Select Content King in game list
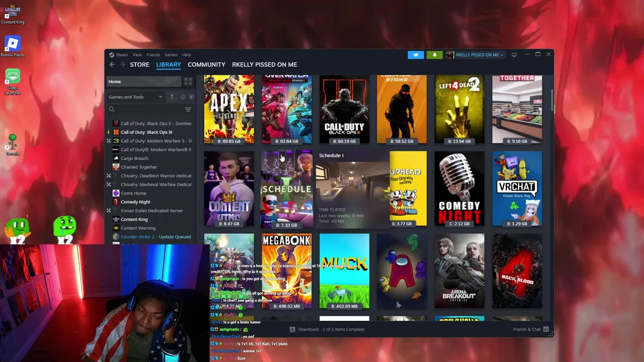 [x=151, y=219]
